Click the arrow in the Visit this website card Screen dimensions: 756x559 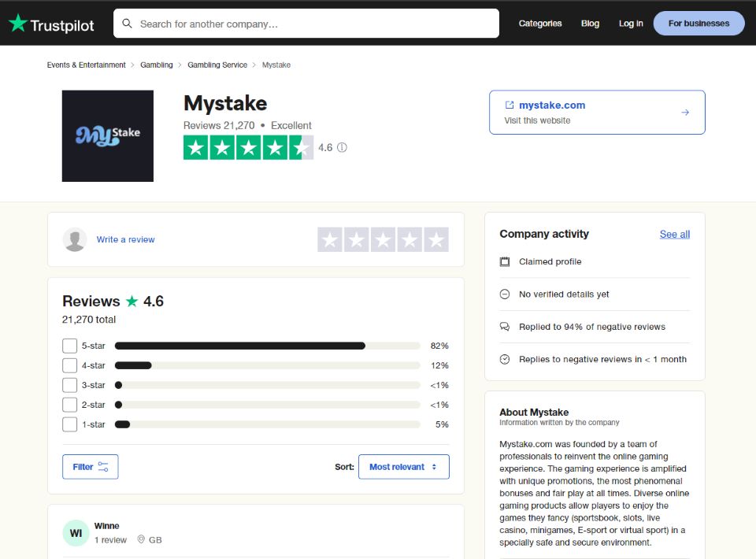pyautogui.click(x=684, y=112)
